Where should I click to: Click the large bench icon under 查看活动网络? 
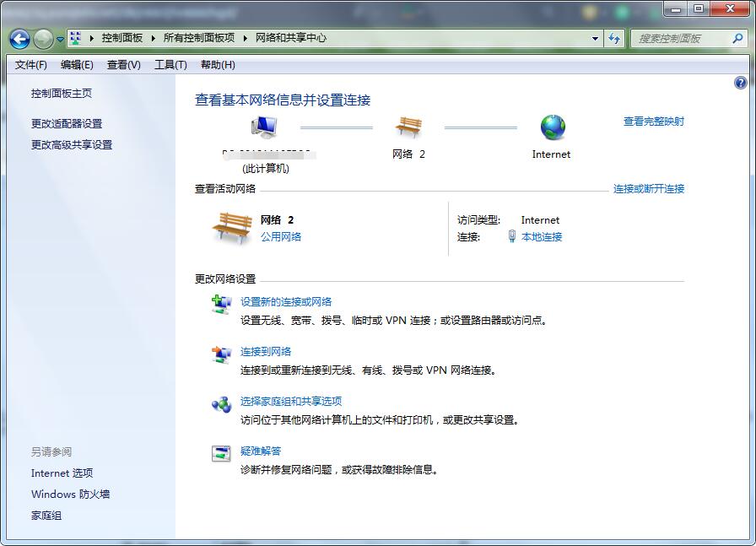231,228
